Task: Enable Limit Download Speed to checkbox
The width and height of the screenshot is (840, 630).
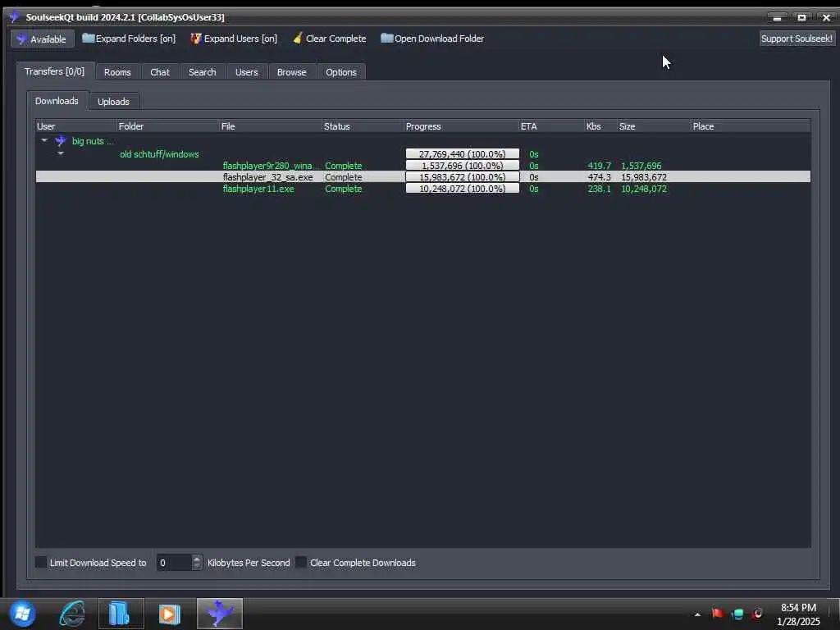Action: (x=41, y=563)
